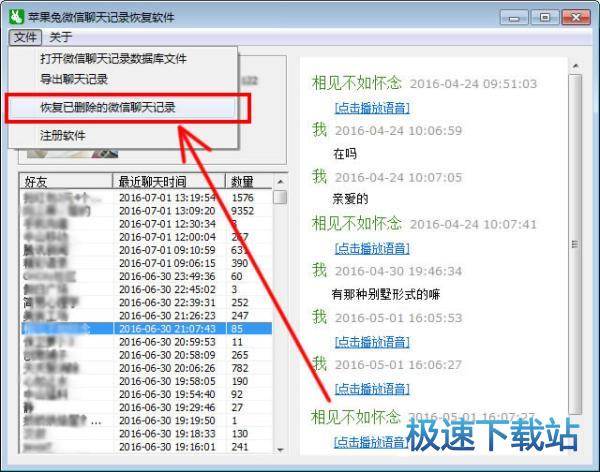Select row with time 2016-06-30 23:49:36
This screenshot has height=472, width=600.
(147, 276)
